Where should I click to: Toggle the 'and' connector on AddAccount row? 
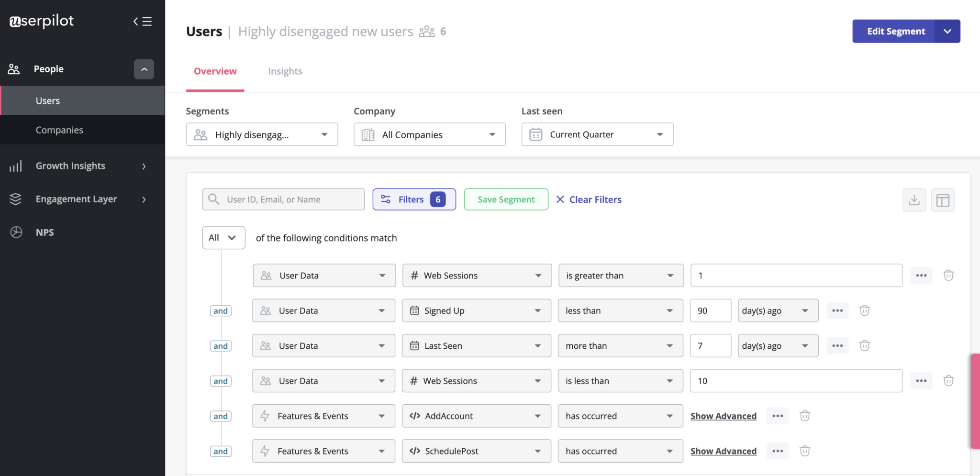click(x=220, y=416)
